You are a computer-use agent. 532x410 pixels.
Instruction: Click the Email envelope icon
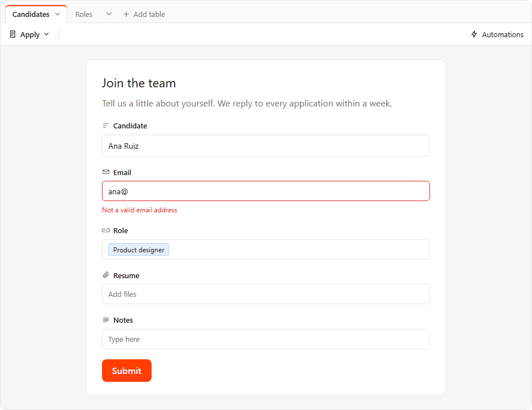tap(106, 172)
